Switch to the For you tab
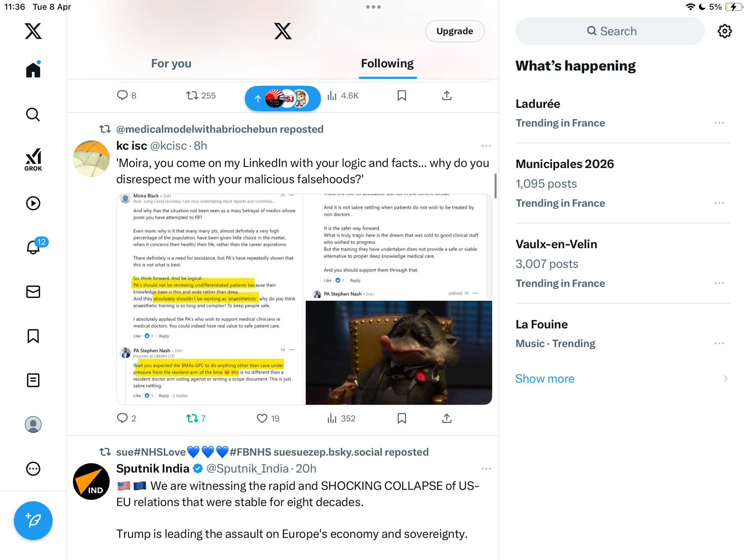Viewport: 747px width, 560px height. [171, 64]
